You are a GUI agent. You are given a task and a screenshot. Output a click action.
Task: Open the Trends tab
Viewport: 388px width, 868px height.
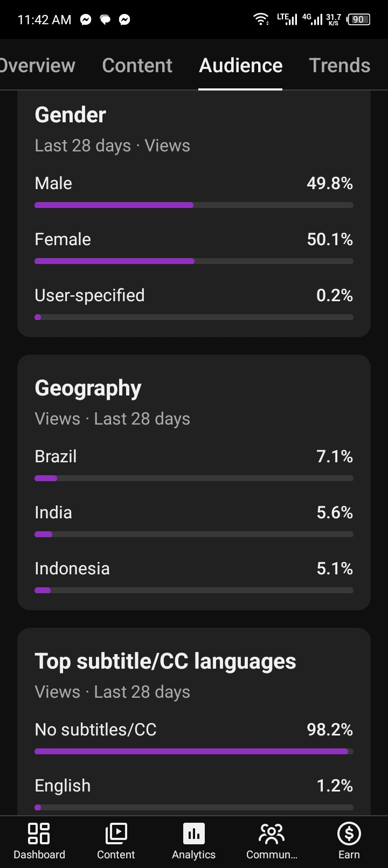click(340, 65)
